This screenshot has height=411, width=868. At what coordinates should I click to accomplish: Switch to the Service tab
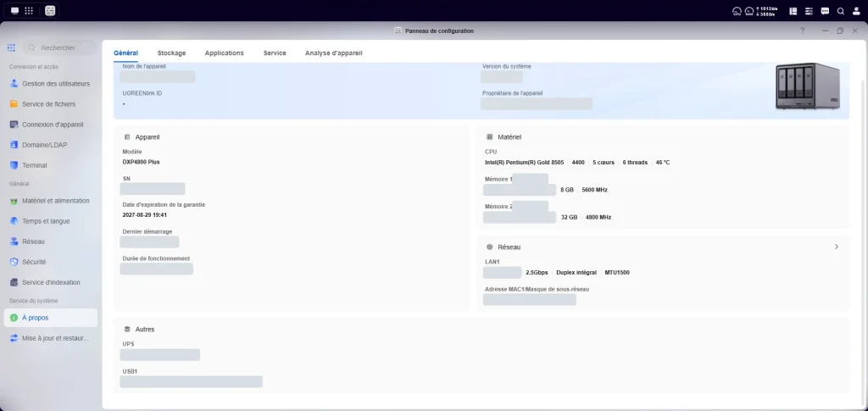[x=275, y=53]
